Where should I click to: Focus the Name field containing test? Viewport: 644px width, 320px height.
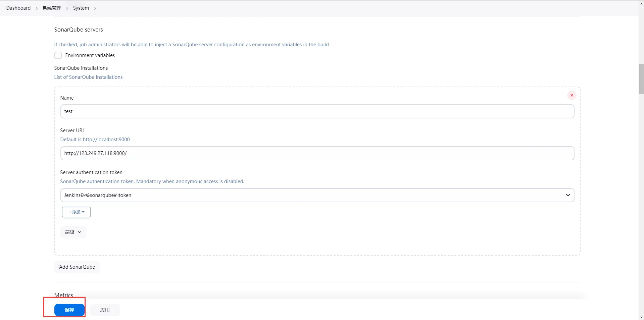pyautogui.click(x=317, y=111)
